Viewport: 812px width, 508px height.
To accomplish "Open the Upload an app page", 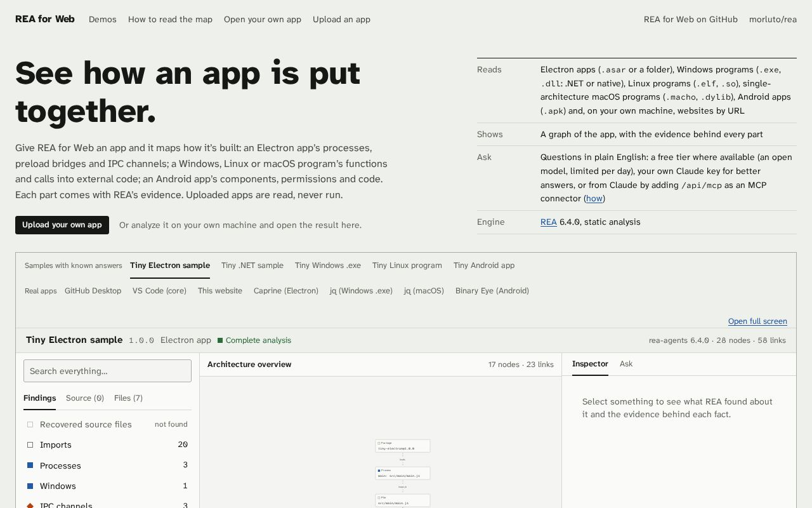I will click(341, 19).
